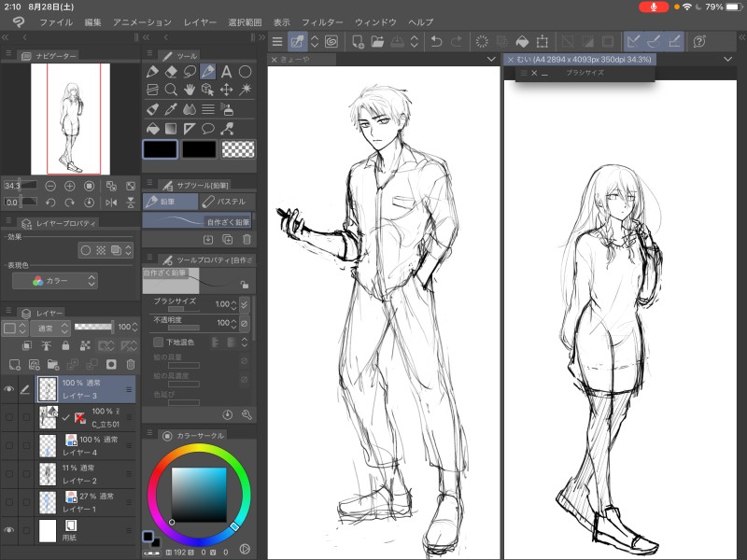Click the transparent color swatch
This screenshot has width=747, height=560.
tap(238, 148)
